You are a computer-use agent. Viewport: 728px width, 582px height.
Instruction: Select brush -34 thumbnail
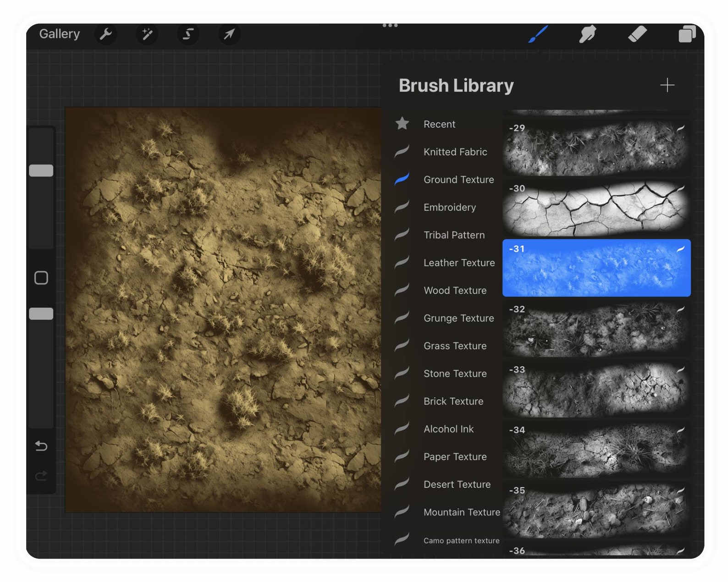click(596, 449)
